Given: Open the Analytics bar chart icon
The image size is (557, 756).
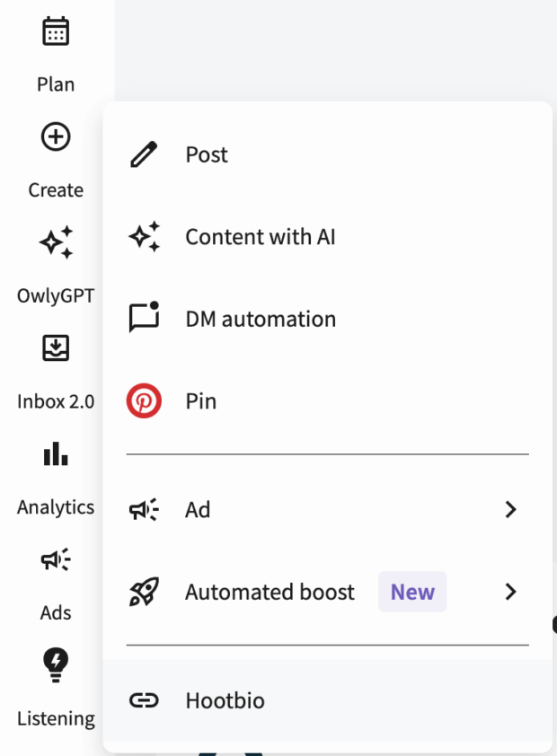Looking at the screenshot, I should (56, 453).
